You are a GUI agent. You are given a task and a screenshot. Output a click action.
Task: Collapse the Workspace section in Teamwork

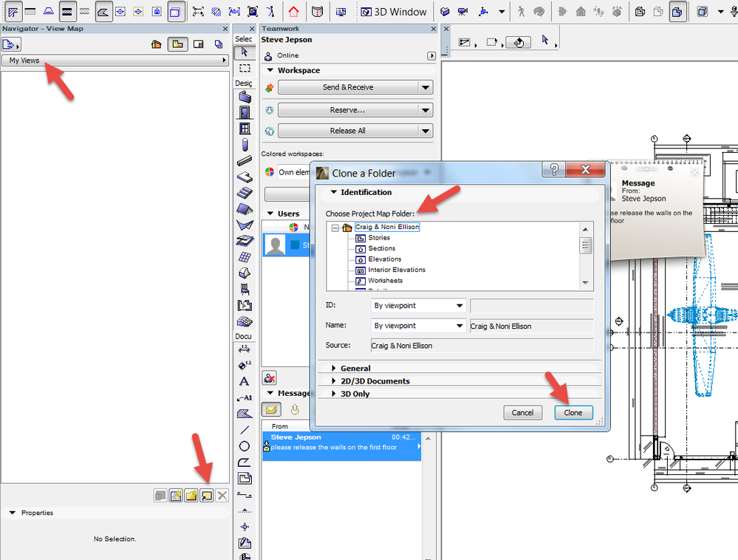point(270,70)
